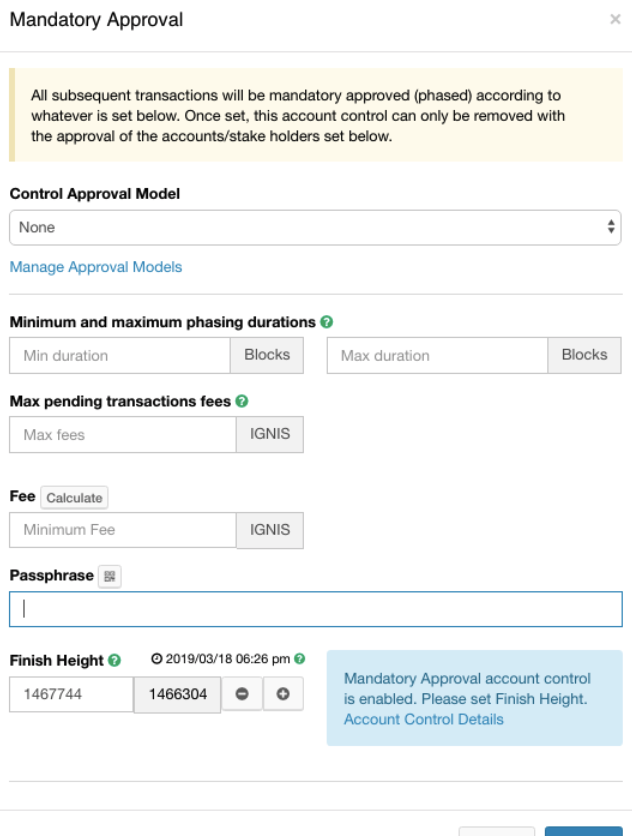Click help icon beside phasing durations label

(327, 322)
